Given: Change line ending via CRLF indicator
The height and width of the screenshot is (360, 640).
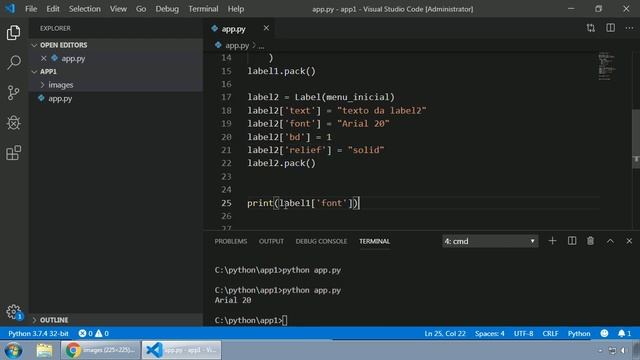Looking at the screenshot, I should tap(550, 333).
